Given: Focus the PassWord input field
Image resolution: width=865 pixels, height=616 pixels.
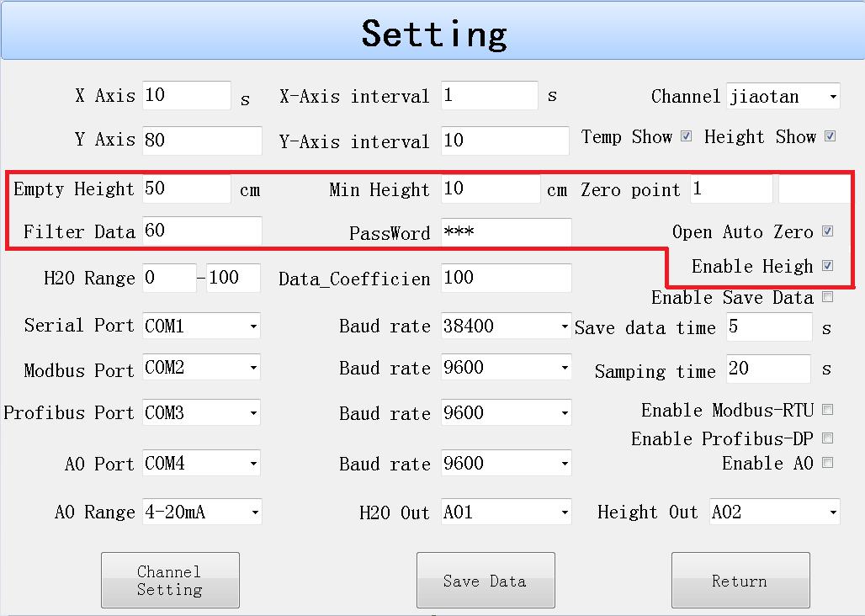Looking at the screenshot, I should point(506,232).
